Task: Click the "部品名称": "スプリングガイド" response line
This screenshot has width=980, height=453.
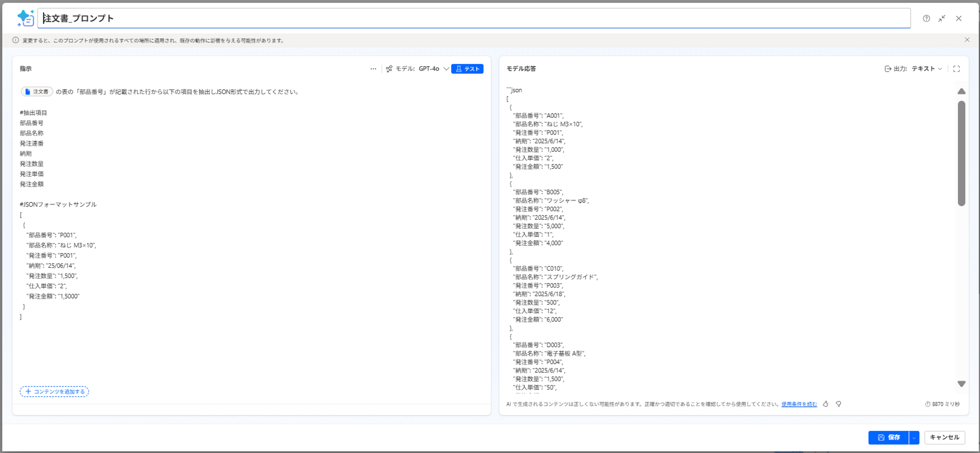Action: tap(555, 277)
